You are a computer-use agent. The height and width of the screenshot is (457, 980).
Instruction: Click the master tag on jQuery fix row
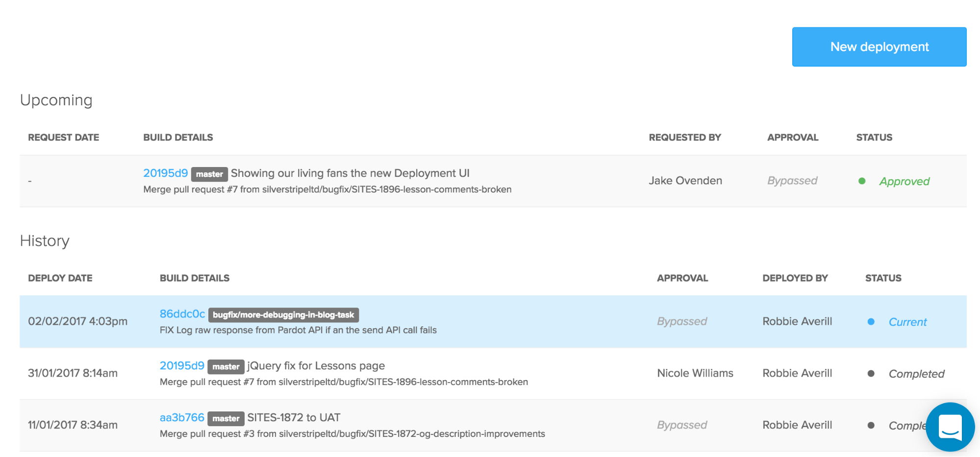point(226,367)
